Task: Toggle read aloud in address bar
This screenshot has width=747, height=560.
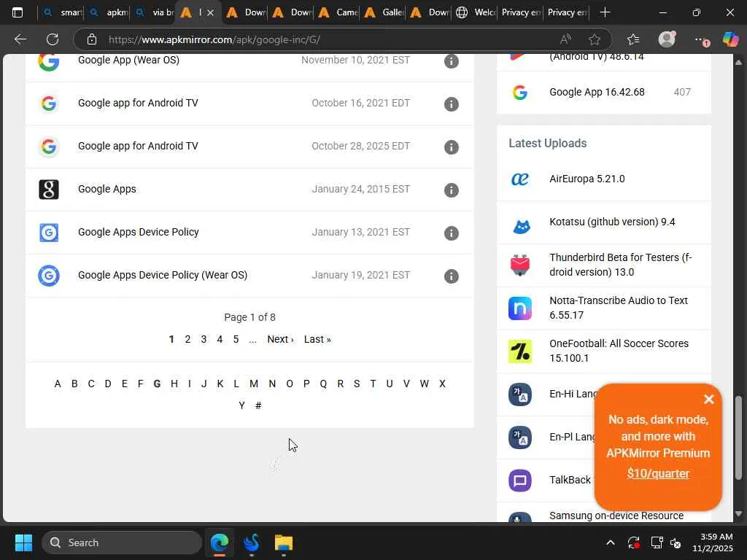Action: tap(565, 39)
